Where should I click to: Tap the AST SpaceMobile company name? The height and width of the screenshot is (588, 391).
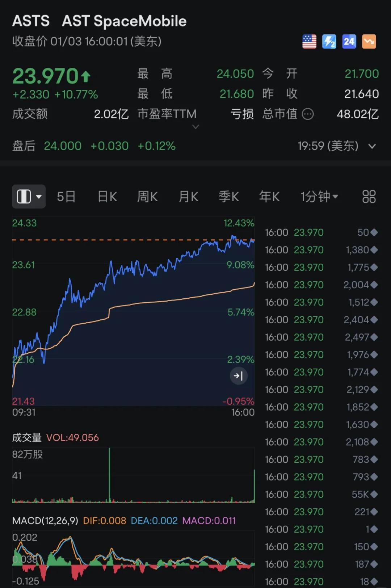[x=124, y=21]
